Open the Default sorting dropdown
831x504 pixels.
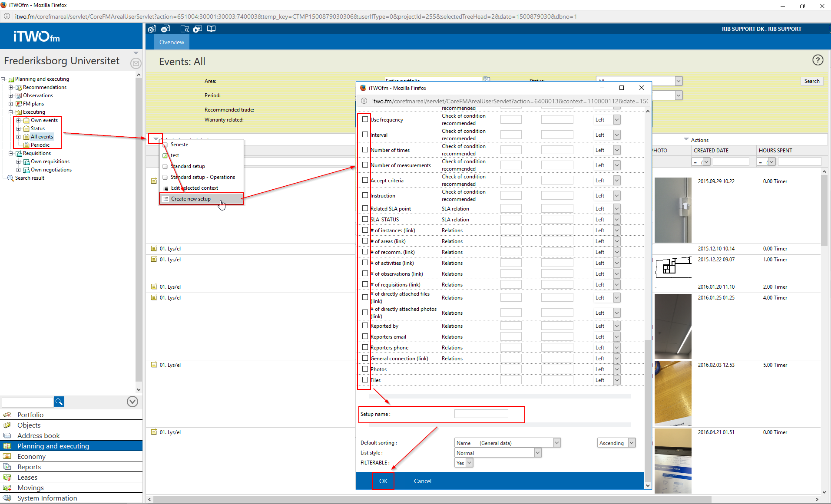click(507, 443)
